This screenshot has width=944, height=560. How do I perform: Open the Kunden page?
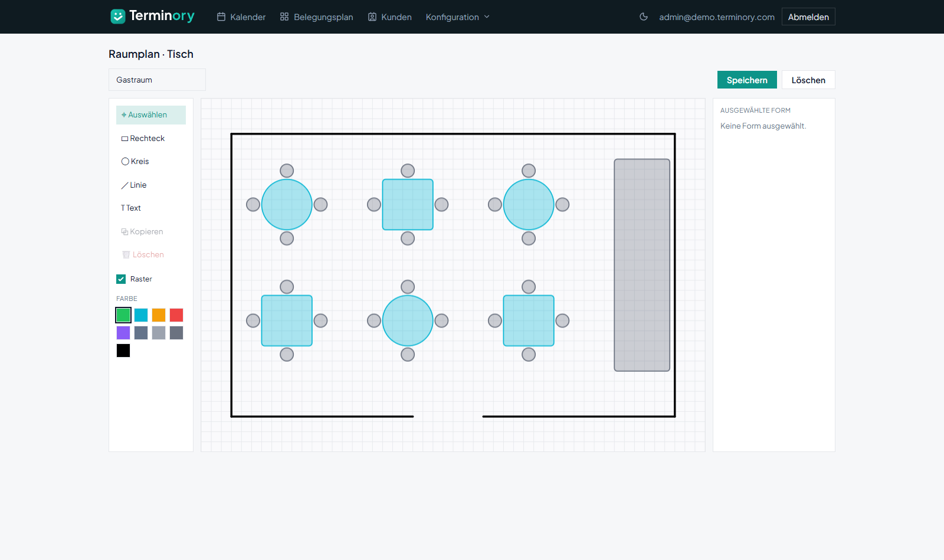click(x=389, y=17)
